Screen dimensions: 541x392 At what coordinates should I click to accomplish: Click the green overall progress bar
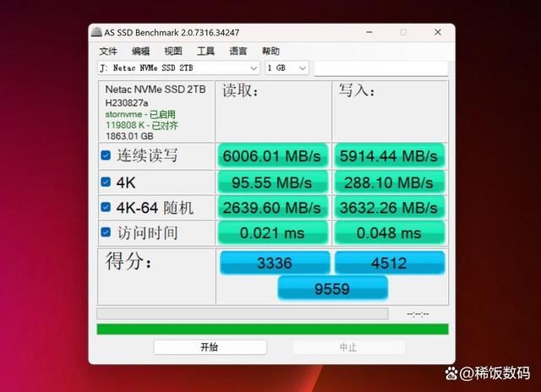pos(272,329)
